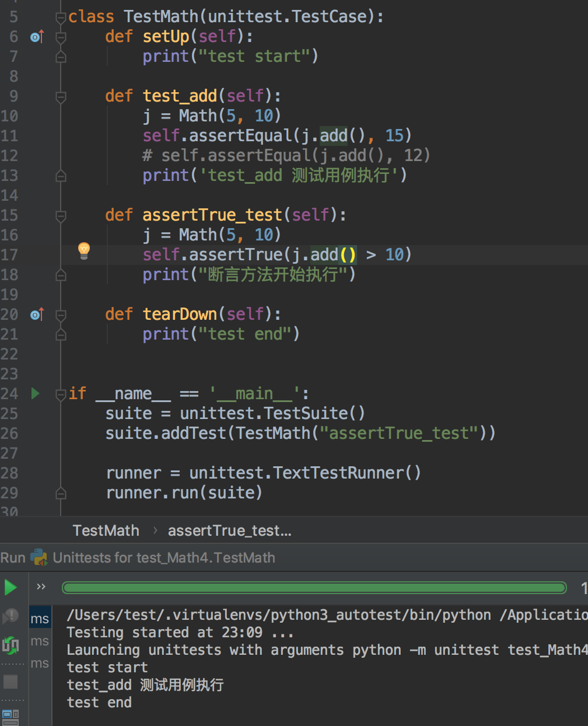Click 'suite = unittest.TestSuite()' line
588x726 pixels.
pos(235,413)
